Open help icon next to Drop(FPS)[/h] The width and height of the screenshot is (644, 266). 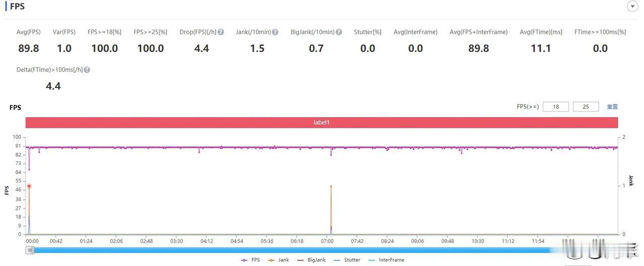221,32
